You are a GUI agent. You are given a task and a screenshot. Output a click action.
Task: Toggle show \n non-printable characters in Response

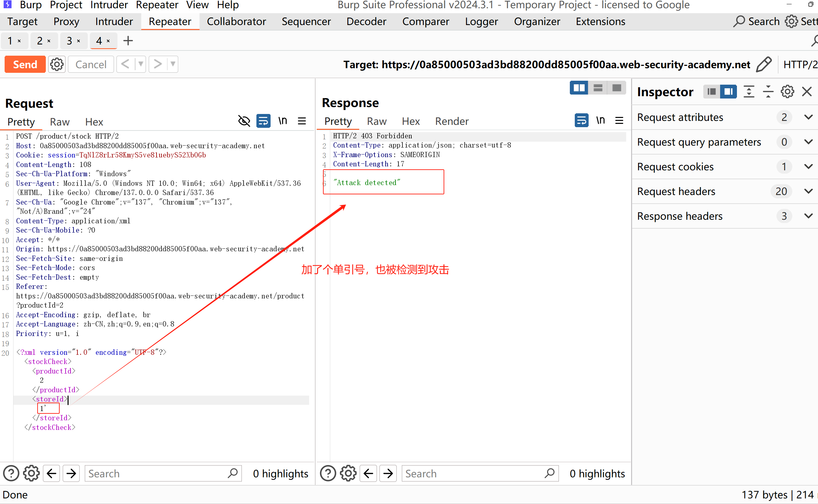pos(600,120)
